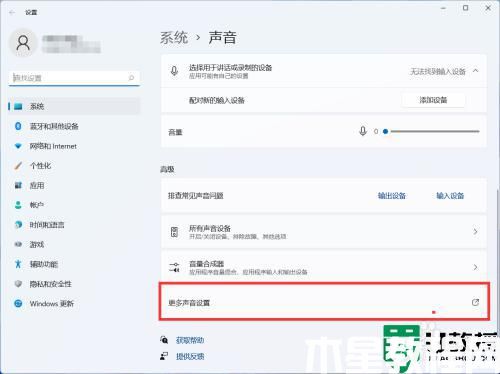Click the gaming controller icon
Image resolution: width=500 pixels, height=374 pixels.
coord(18,244)
